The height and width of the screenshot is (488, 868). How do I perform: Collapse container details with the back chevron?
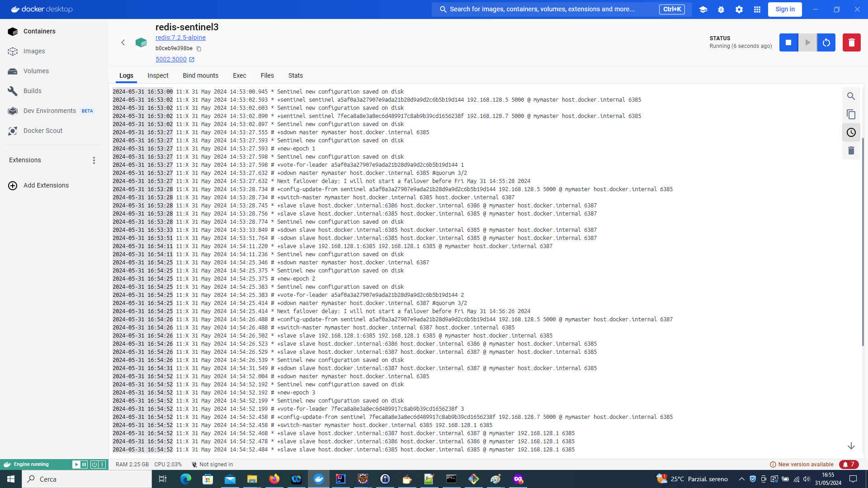[x=123, y=42]
